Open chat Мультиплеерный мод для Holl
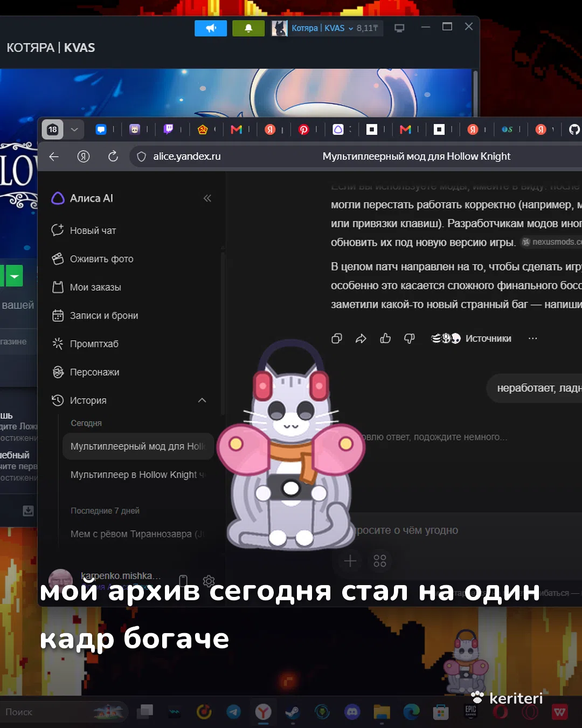Screen dimensions: 582x728 click(x=138, y=447)
